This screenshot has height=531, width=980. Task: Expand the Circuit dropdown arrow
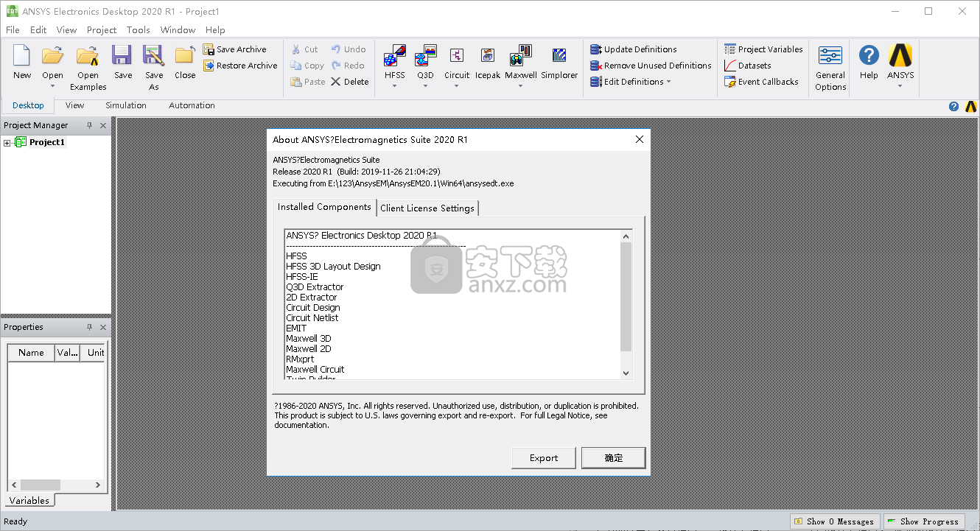pyautogui.click(x=457, y=86)
